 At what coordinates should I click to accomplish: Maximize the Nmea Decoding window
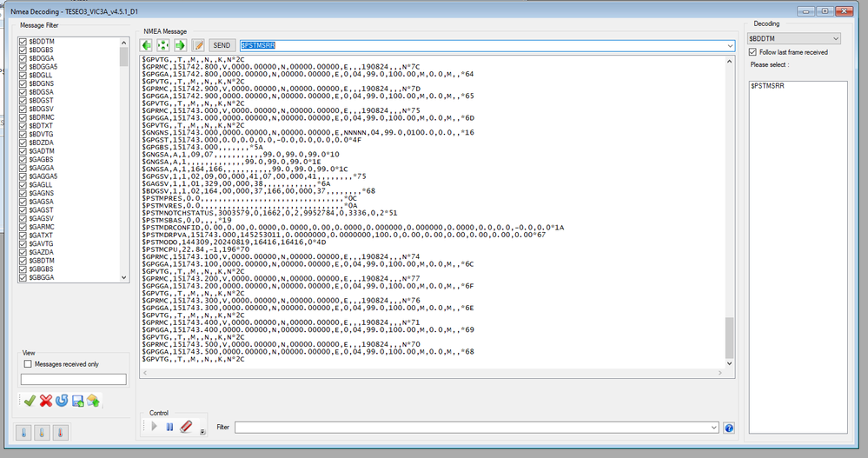tap(825, 11)
